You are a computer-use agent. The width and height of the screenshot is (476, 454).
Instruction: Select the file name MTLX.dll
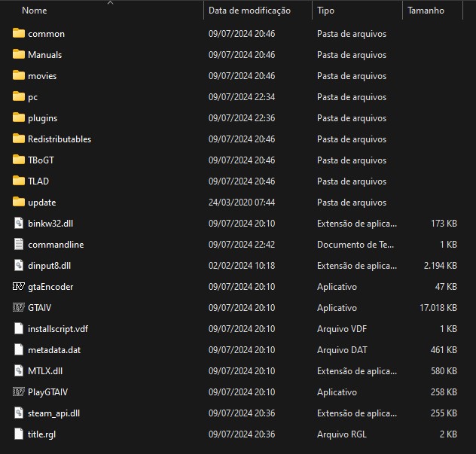point(45,371)
